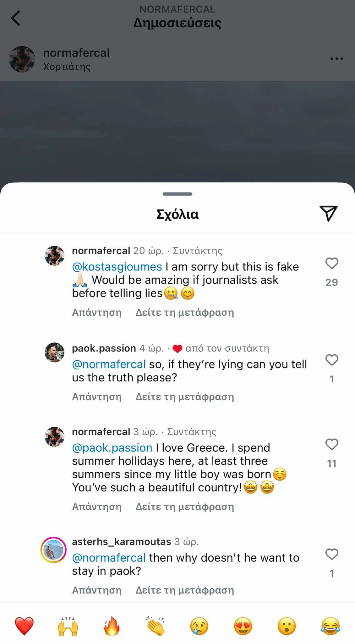Like normafercal's comment with 29 likes
The width and height of the screenshot is (355, 644).
coord(332,263)
